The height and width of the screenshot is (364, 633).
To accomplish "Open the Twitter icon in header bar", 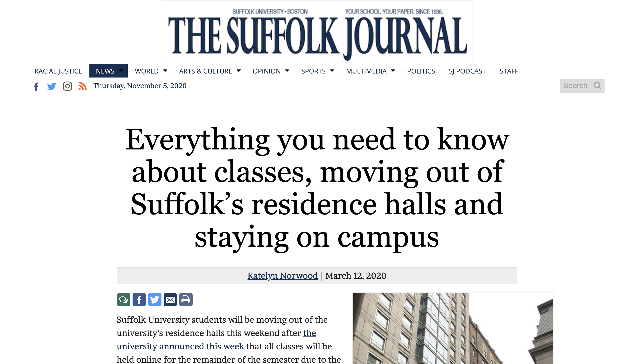I will tap(52, 86).
